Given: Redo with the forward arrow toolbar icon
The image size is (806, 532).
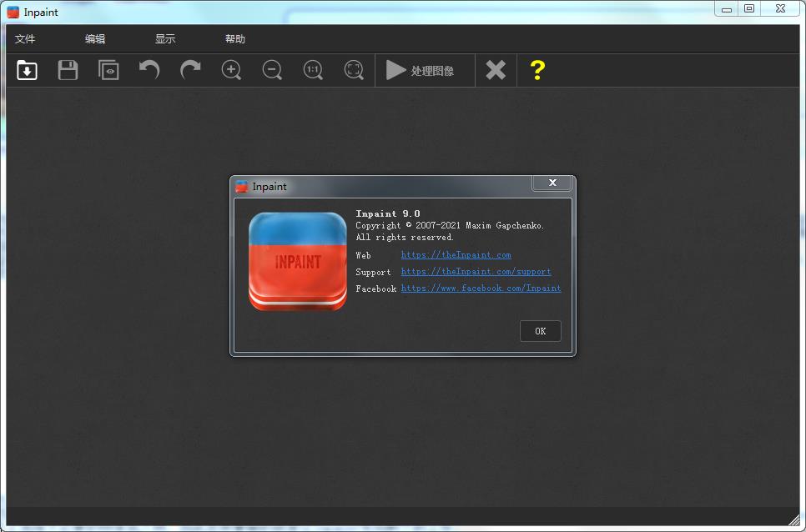Looking at the screenshot, I should 190,70.
